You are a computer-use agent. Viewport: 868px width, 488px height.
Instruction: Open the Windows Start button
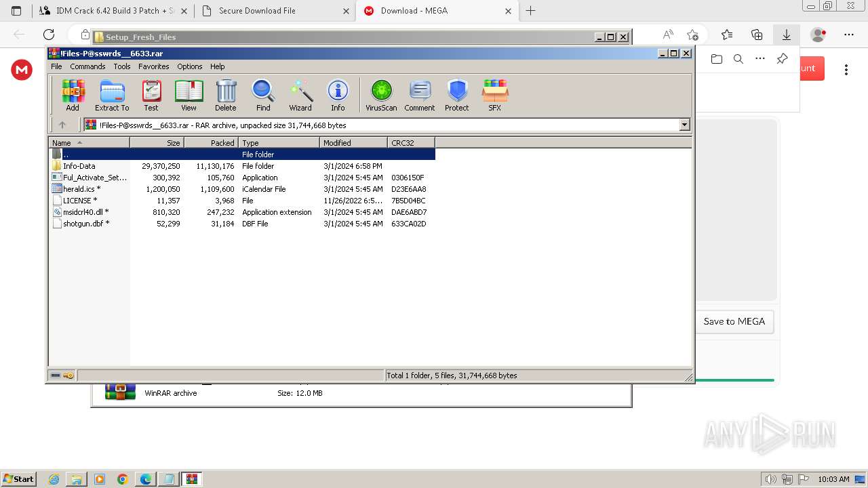click(x=19, y=479)
